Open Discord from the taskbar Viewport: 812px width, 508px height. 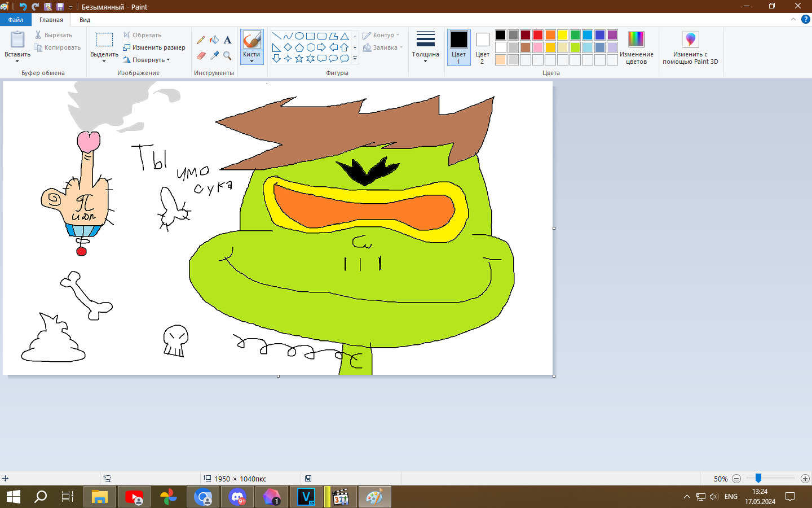coord(238,497)
